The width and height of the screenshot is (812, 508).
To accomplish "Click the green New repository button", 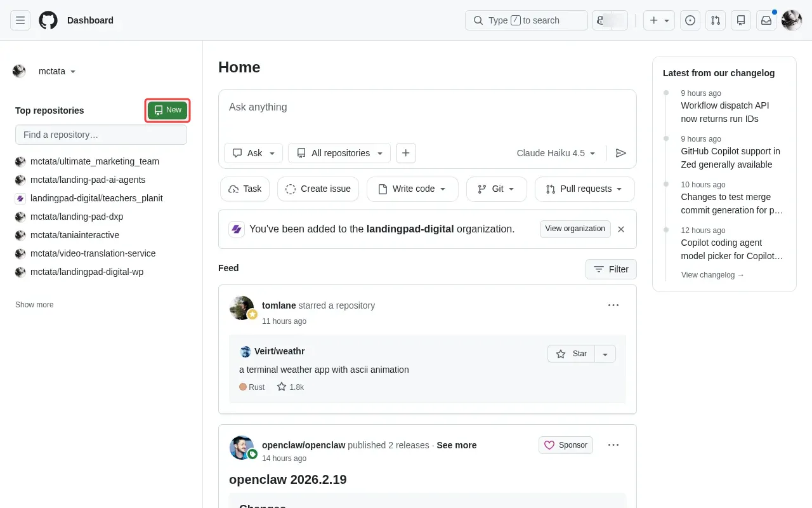I will (x=167, y=110).
